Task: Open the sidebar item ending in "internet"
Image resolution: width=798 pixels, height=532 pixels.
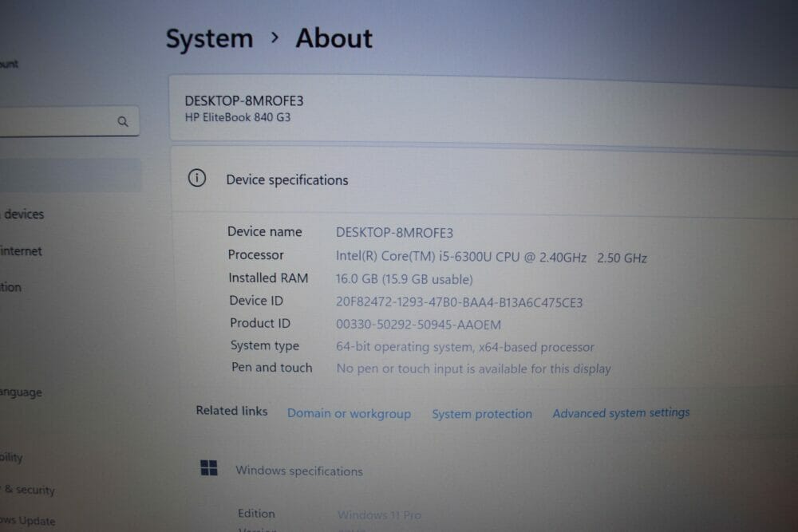Action: point(21,250)
